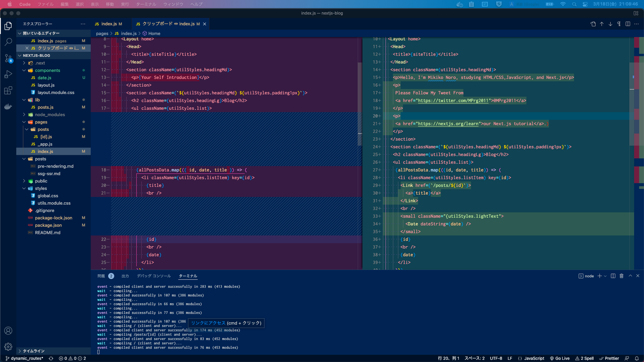Click the dynamic_routes branch in status bar
Viewport: 644px width, 362px height.
pyautogui.click(x=24, y=358)
